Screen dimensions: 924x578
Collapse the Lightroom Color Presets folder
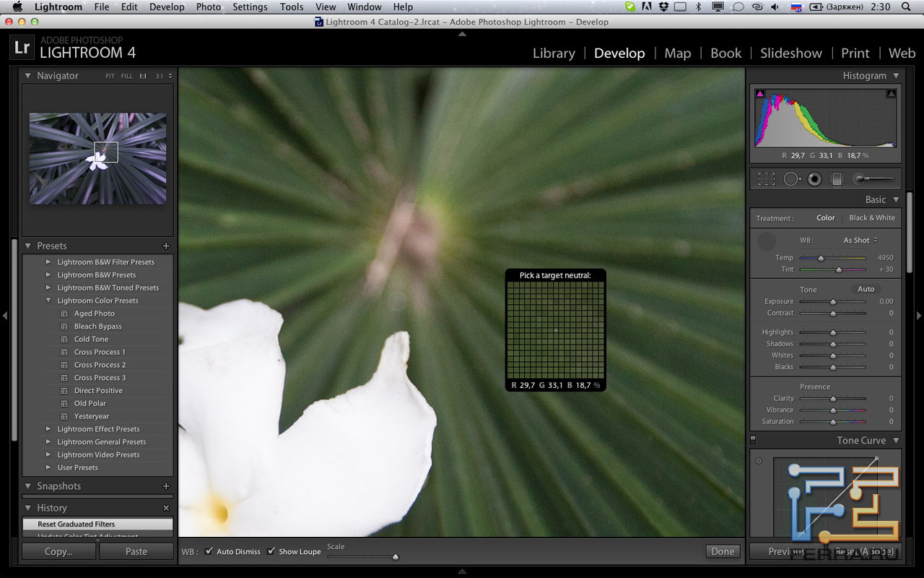point(48,301)
